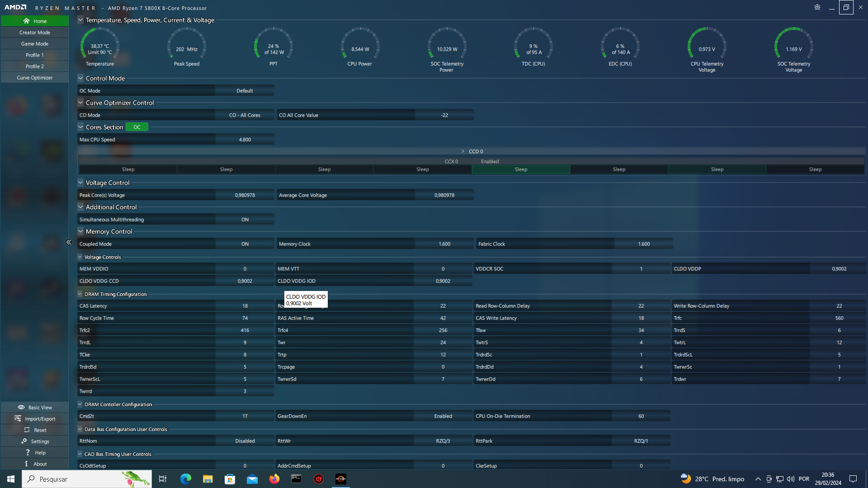
Task: Launch Microsoft Edge from taskbar
Action: (x=185, y=479)
